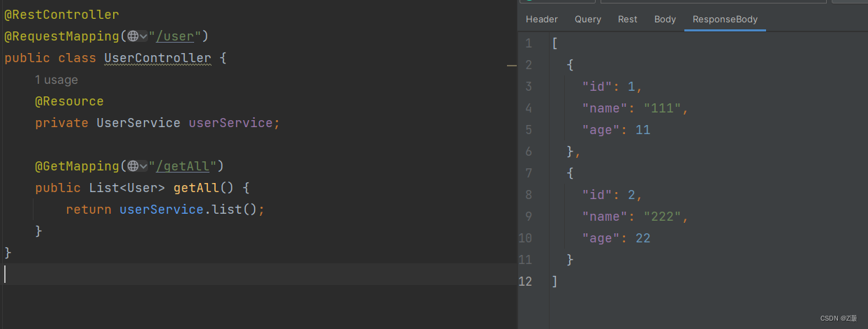Click the "name": "111" value

point(662,108)
